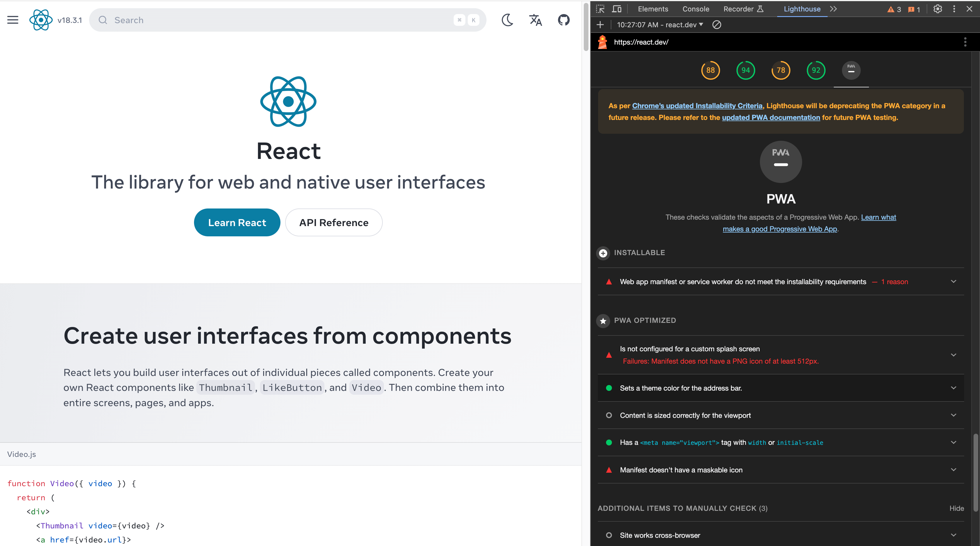Click the issues count indicator showing 1
This screenshot has width=980, height=546.
tap(914, 9)
